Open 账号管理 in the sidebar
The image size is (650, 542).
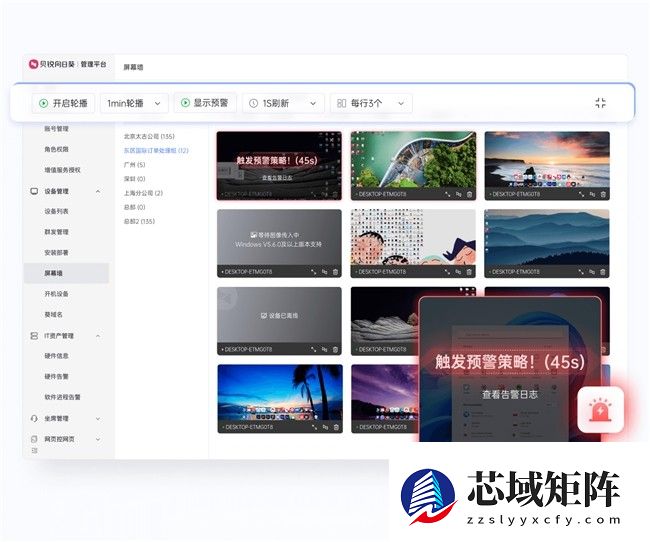point(56,129)
